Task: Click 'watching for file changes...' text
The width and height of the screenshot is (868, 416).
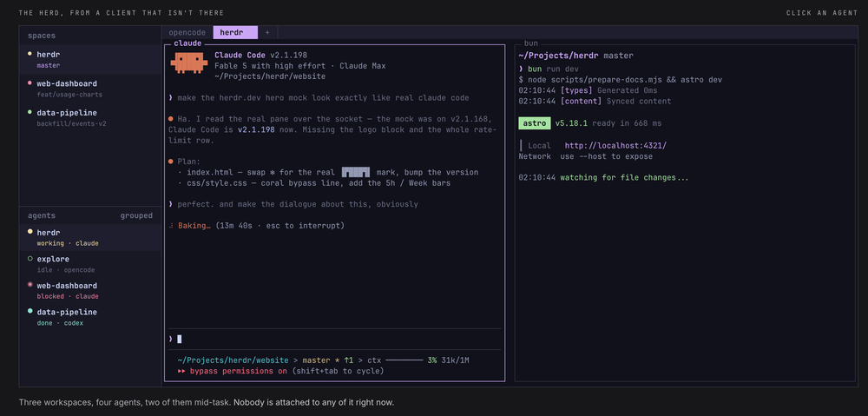Action: coord(624,178)
